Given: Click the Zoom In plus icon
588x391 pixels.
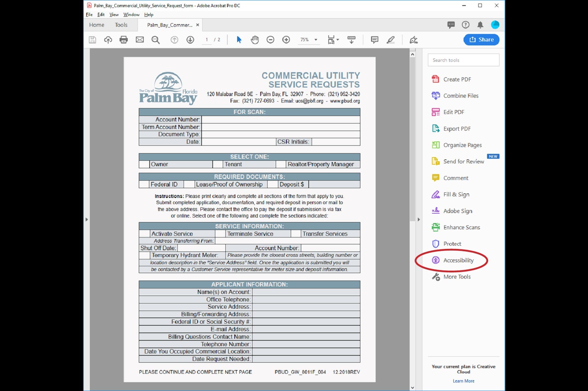Looking at the screenshot, I should (286, 40).
